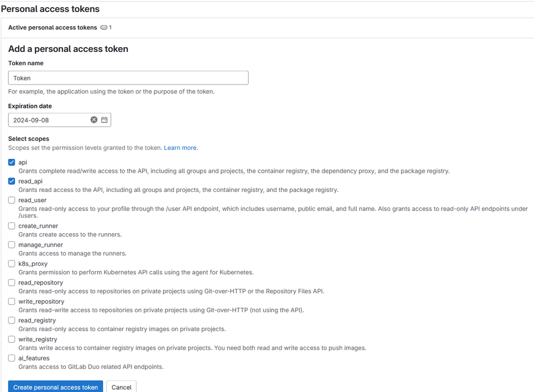Click the Create personal access token button
Viewport: 534px width, 392px height.
pos(56,387)
